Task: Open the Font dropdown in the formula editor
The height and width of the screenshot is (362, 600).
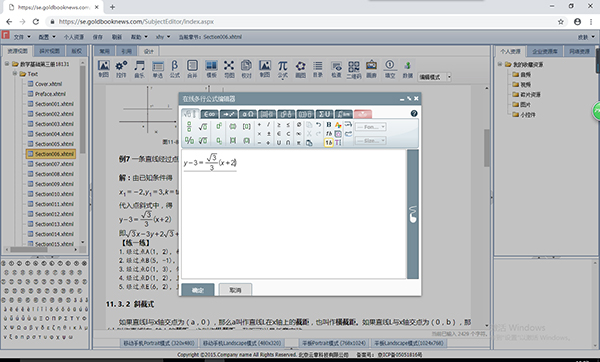Action: 371,127
